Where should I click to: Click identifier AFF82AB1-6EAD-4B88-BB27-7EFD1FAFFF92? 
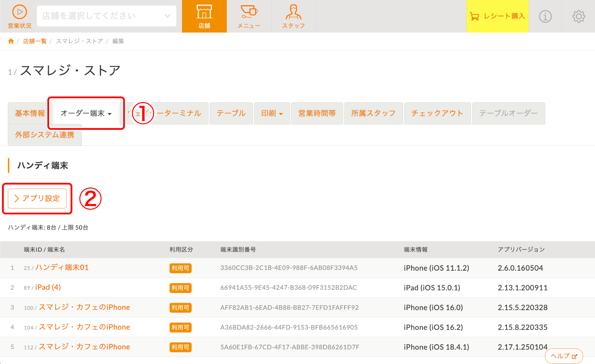point(289,307)
